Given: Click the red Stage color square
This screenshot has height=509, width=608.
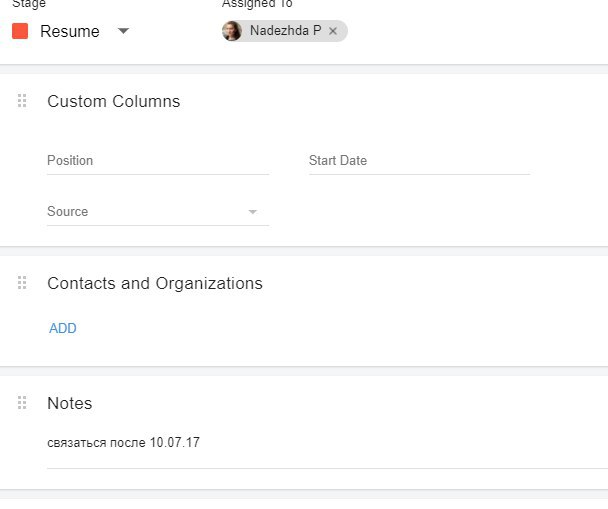Looking at the screenshot, I should point(20,31).
